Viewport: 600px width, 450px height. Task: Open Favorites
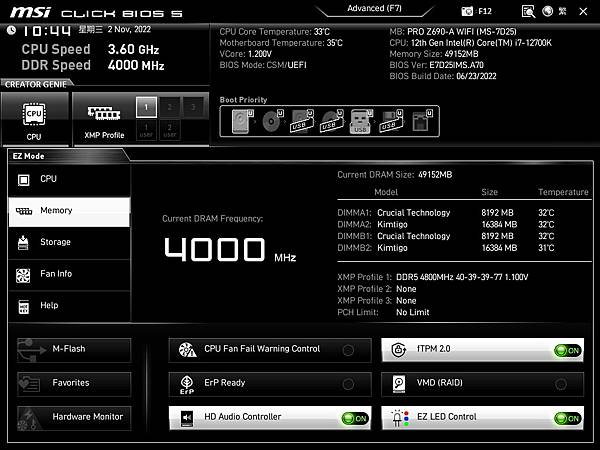tap(74, 384)
